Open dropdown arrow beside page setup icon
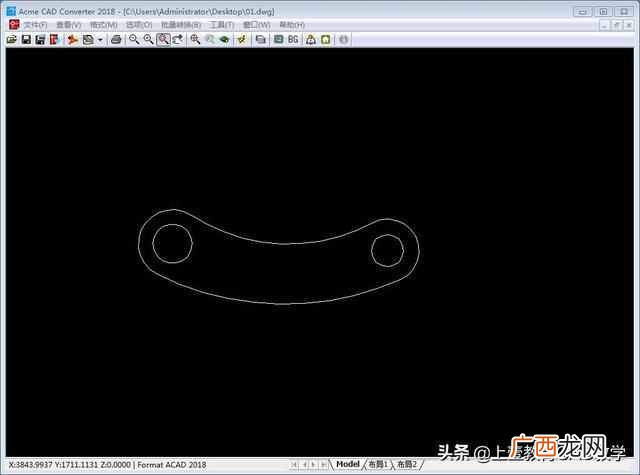The width and height of the screenshot is (640, 475). (x=100, y=40)
